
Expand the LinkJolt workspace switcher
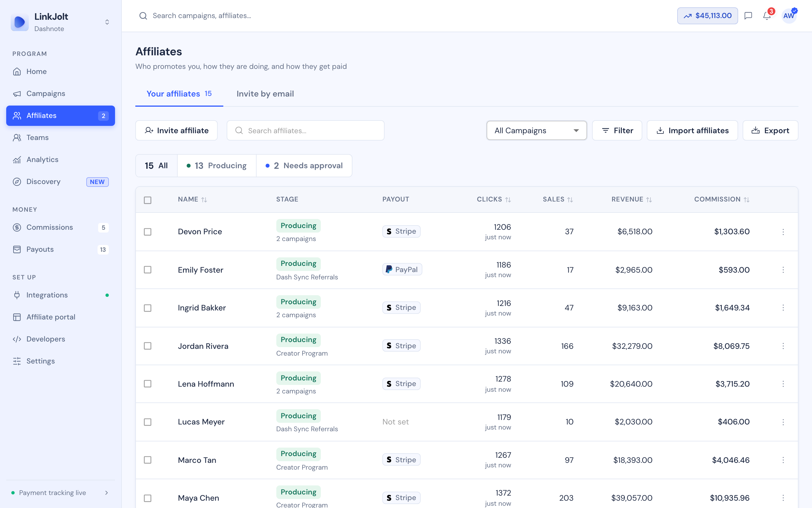coord(107,22)
